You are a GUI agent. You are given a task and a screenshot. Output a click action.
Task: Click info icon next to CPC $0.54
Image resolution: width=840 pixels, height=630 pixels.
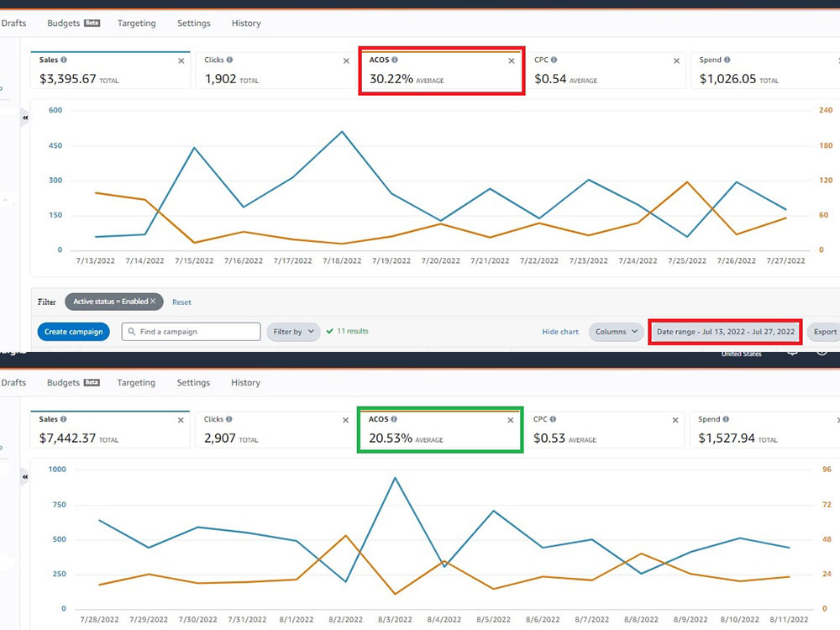tap(554, 60)
